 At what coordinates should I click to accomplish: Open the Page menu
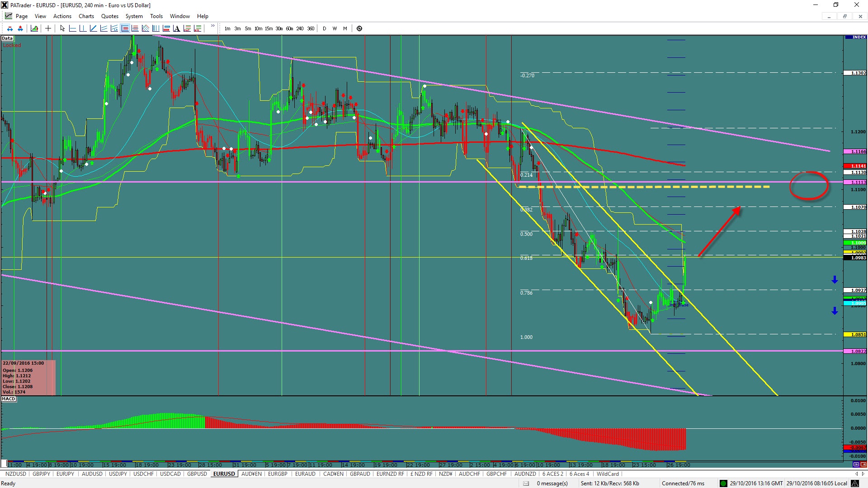pyautogui.click(x=22, y=16)
